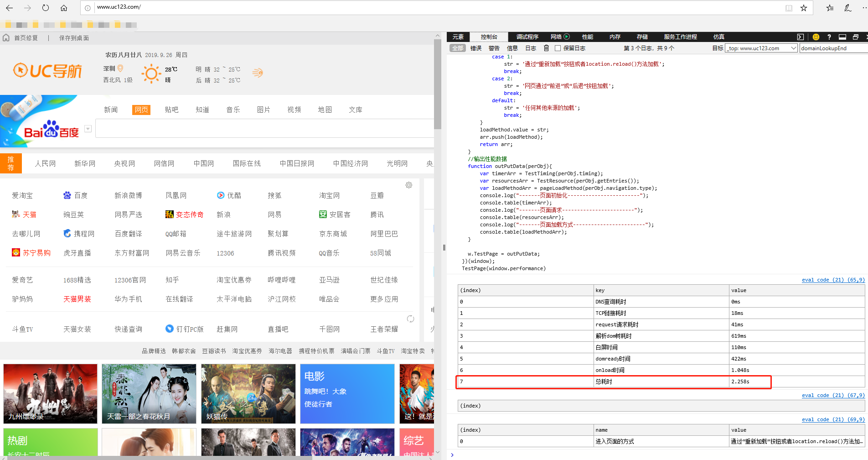Screen dimensions: 868x460
Task: Select the 图片 search category
Action: (263, 110)
